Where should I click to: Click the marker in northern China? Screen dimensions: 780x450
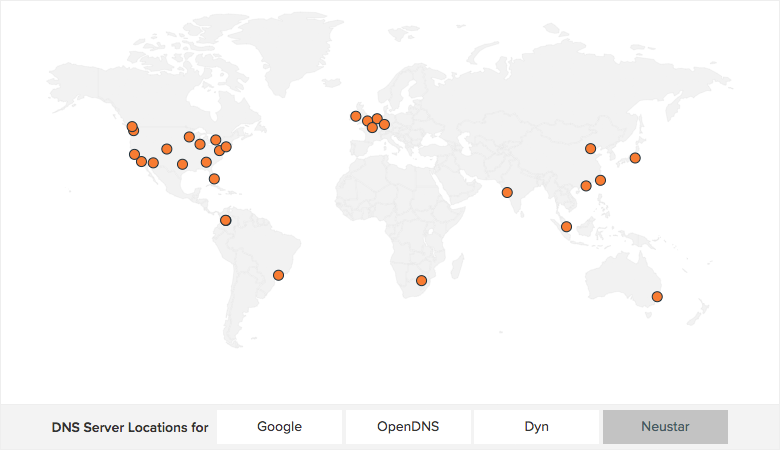pyautogui.click(x=590, y=149)
